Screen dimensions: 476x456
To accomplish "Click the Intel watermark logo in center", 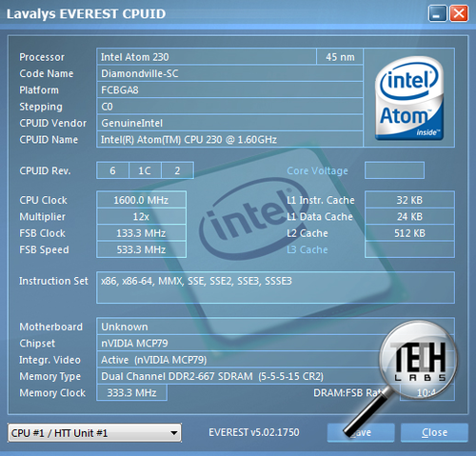I will [252, 219].
